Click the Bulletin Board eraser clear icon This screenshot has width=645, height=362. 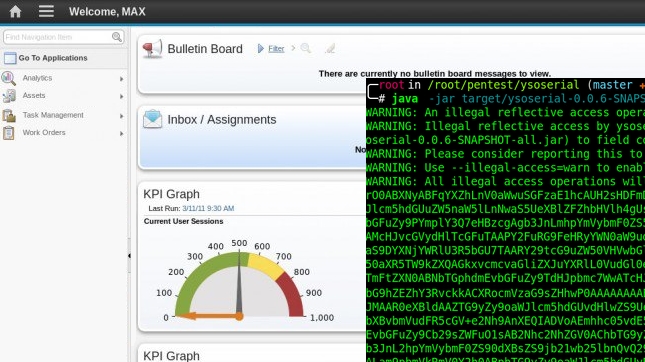[330, 49]
